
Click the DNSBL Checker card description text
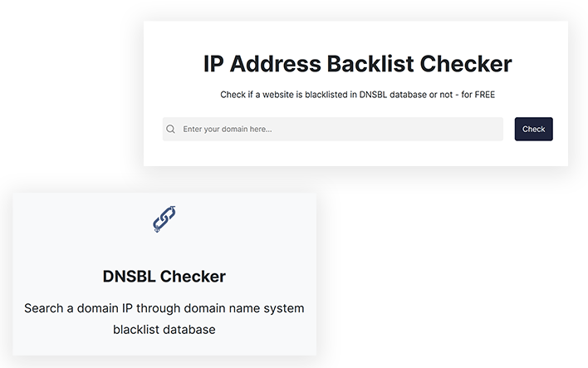coord(164,319)
